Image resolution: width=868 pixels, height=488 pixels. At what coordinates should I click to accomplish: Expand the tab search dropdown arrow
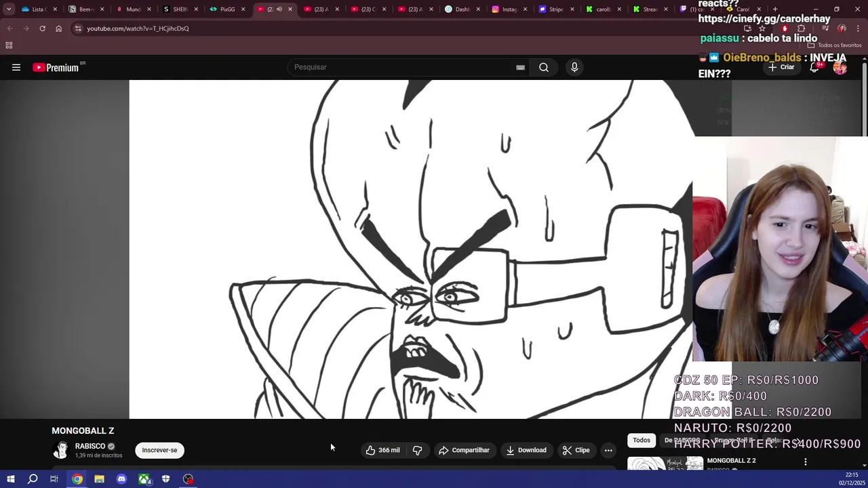tap(9, 9)
